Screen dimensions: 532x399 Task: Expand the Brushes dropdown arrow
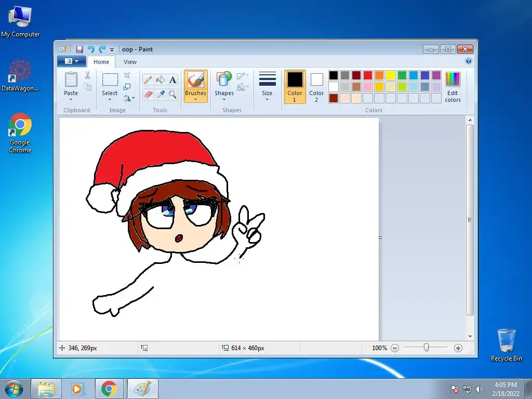(196, 99)
